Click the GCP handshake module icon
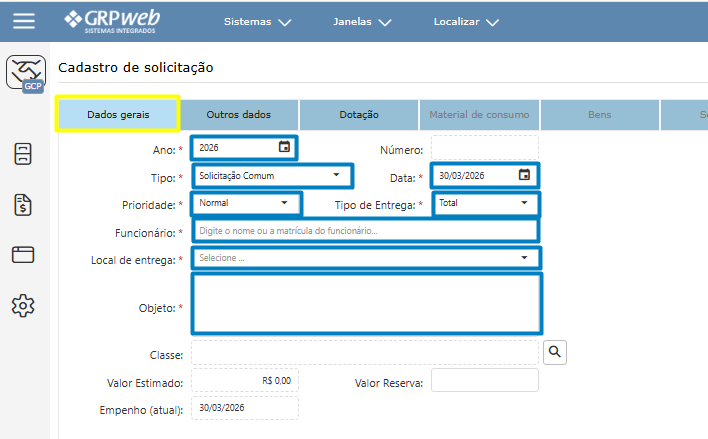Viewport: 708px width, 439px height. [x=25, y=73]
